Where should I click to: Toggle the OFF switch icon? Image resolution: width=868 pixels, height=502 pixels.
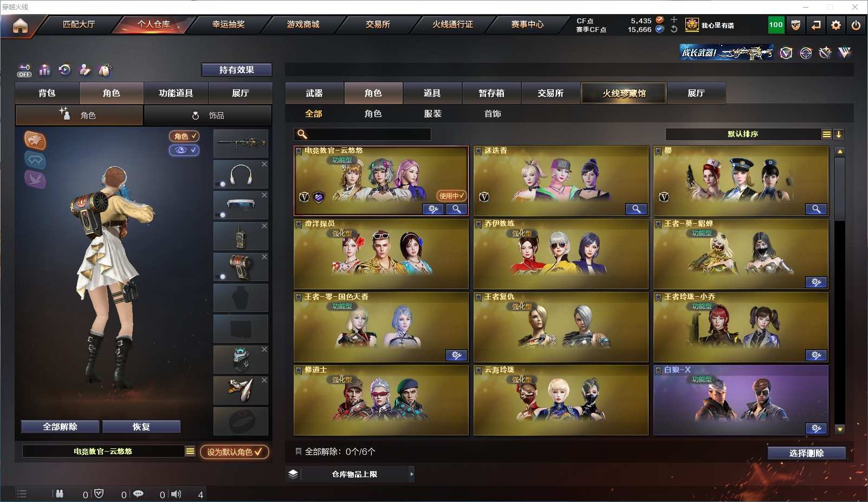tap(24, 70)
